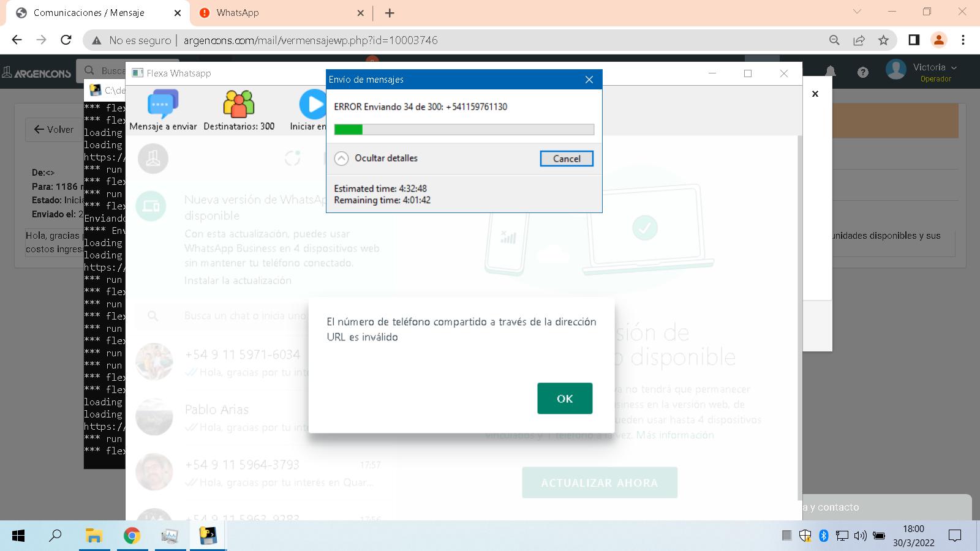
Task: Open File Explorer from taskbar
Action: (x=93, y=536)
